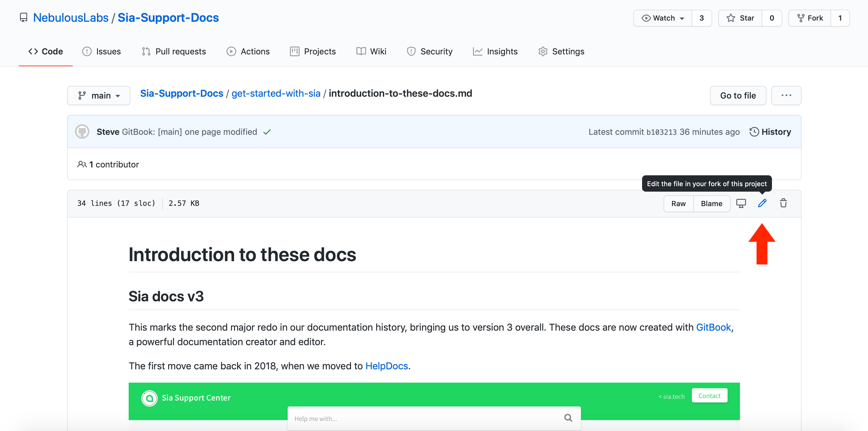Screen dimensions: 868x431
Task: Click the trash delete file icon
Action: 783,203
